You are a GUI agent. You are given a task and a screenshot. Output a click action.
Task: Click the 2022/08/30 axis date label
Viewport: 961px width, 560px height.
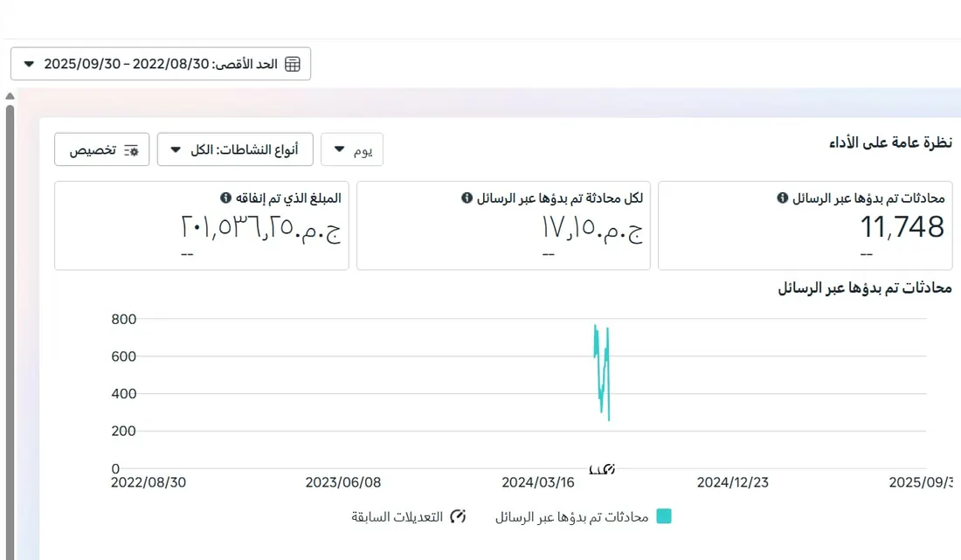pos(149,483)
